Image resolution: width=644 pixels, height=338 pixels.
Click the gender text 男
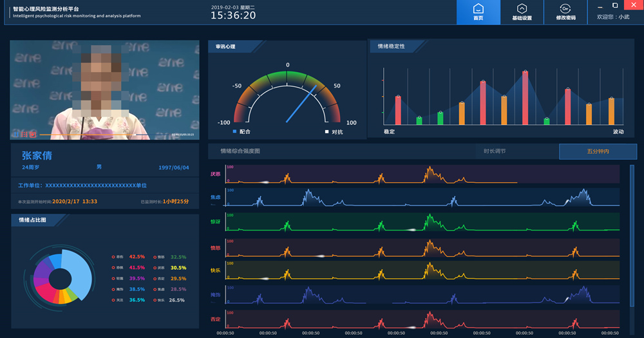(x=99, y=167)
